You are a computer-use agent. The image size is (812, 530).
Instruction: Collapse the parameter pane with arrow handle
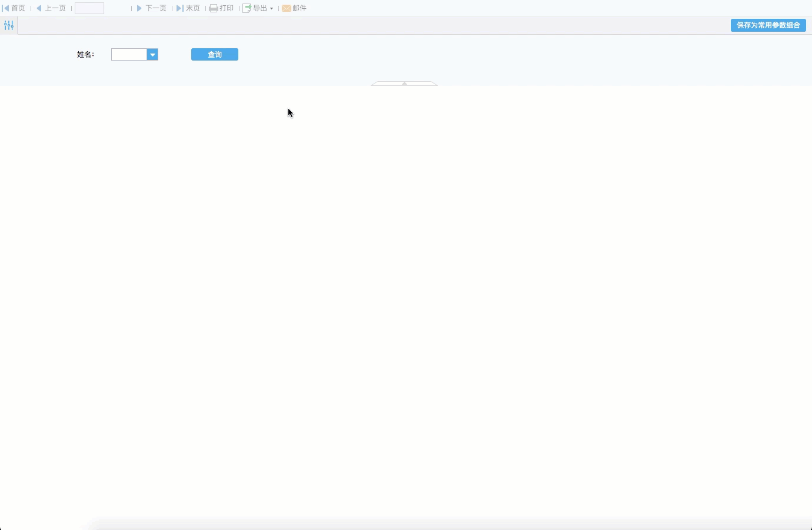point(404,84)
